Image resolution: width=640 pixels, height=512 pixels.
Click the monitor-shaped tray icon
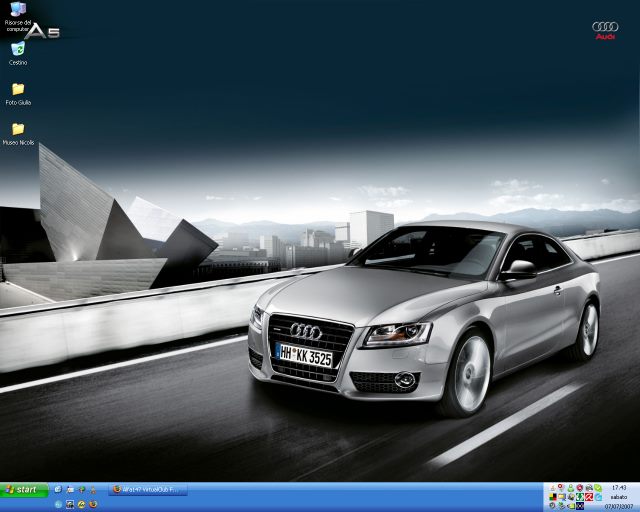point(561,497)
